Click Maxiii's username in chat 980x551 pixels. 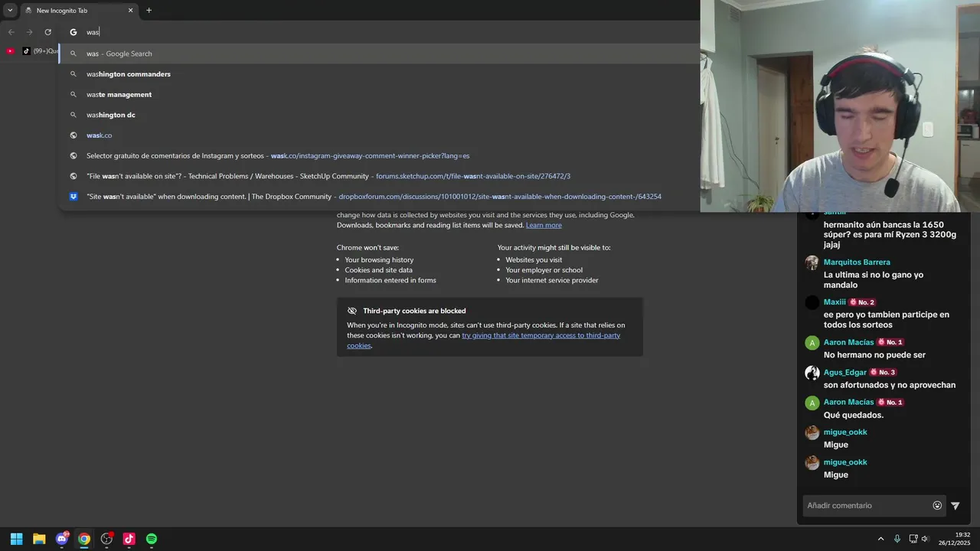(835, 302)
